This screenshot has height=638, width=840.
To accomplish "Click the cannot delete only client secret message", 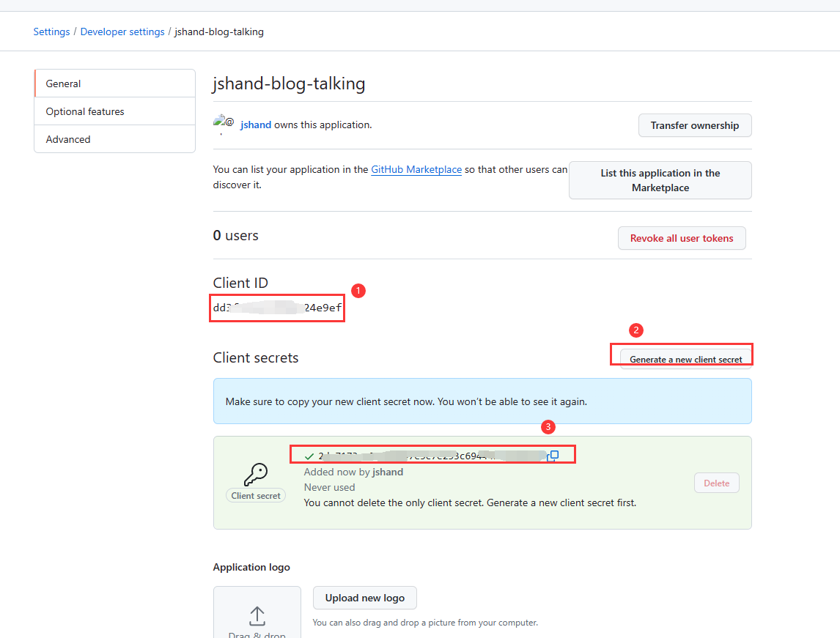I will coord(470,502).
